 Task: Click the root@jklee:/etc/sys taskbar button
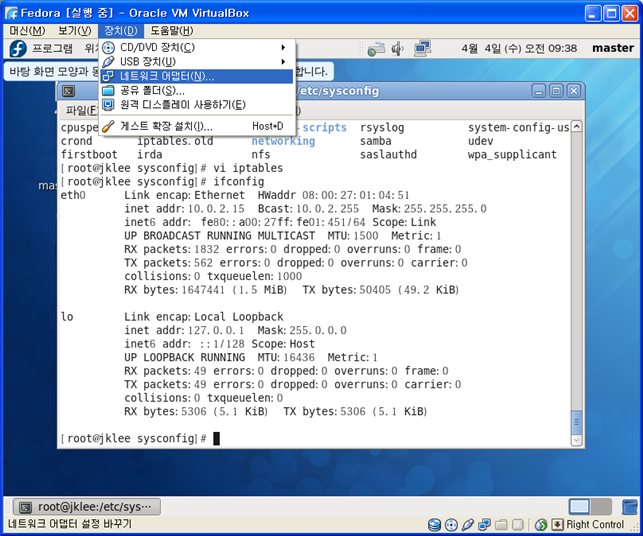tap(87, 507)
